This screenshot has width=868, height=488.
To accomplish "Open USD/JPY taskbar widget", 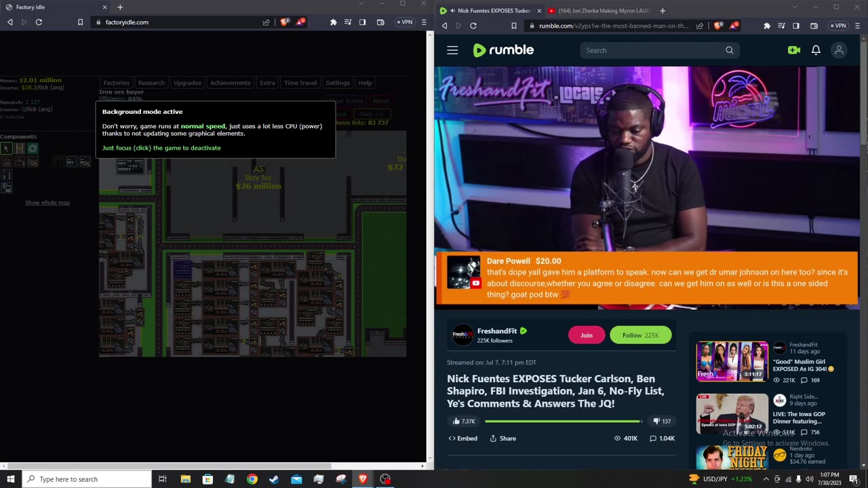I will [720, 479].
